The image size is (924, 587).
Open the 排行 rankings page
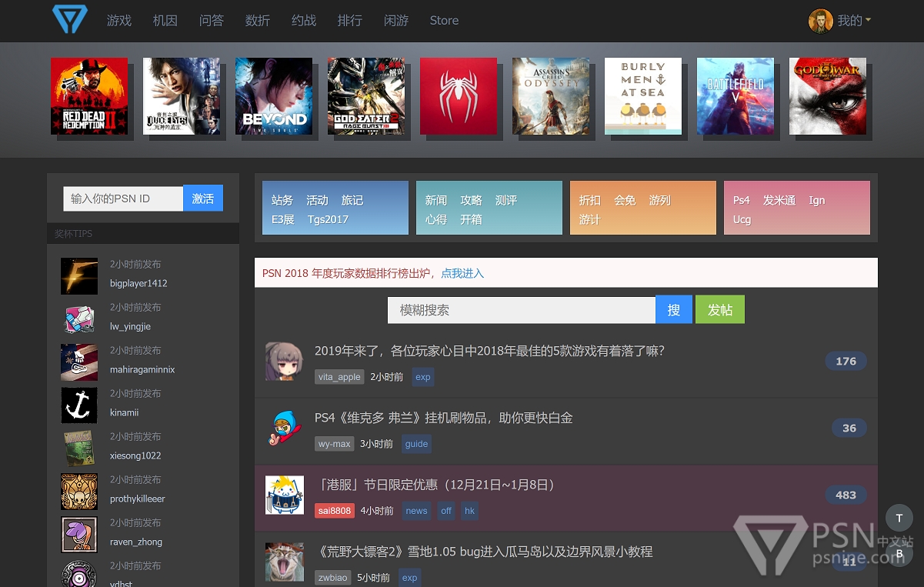(x=350, y=21)
